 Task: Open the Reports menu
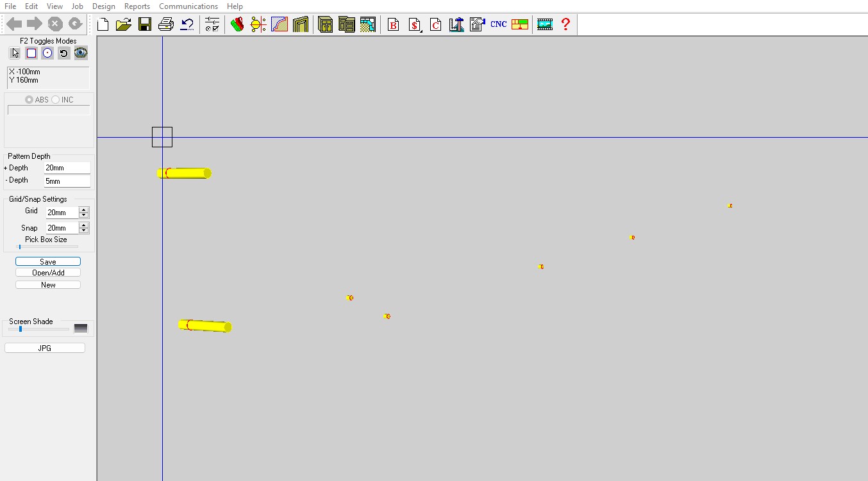(x=137, y=6)
